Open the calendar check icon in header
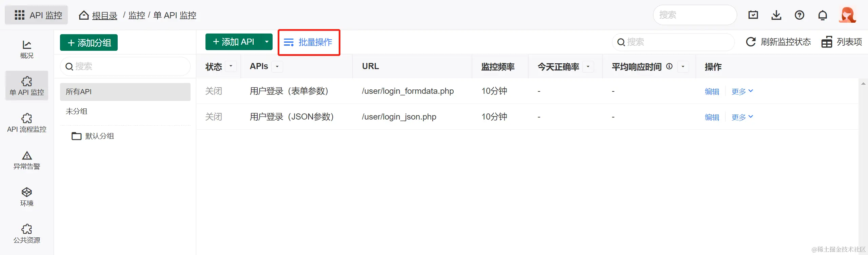This screenshot has height=255, width=868. coord(753,15)
